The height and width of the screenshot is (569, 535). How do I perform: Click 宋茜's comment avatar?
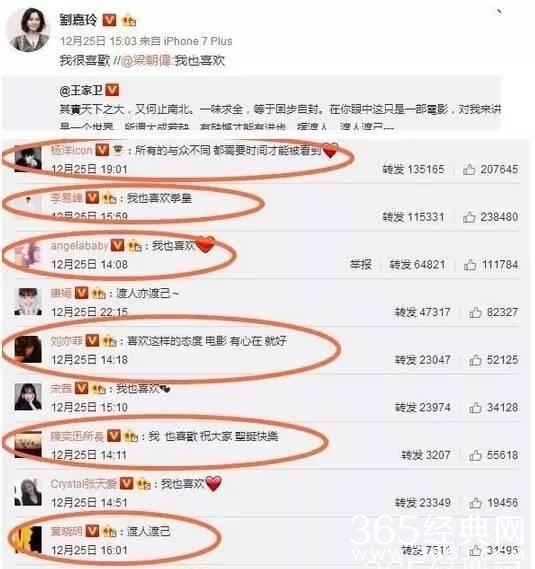[x=28, y=397]
